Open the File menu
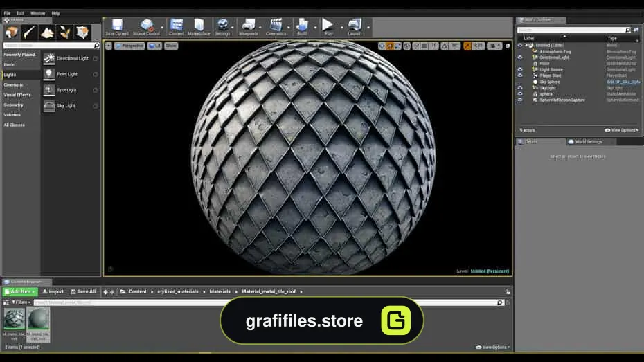 coord(7,14)
